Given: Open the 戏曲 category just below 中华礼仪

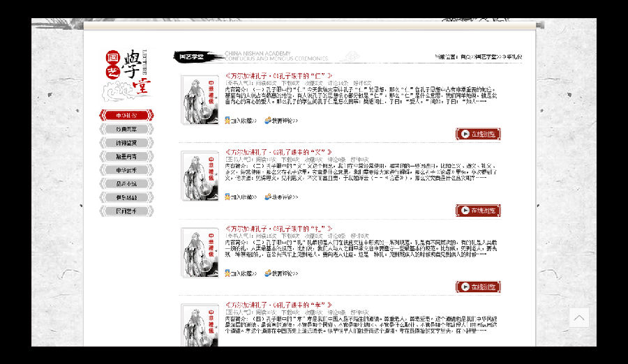Looking at the screenshot, I should (x=126, y=129).
